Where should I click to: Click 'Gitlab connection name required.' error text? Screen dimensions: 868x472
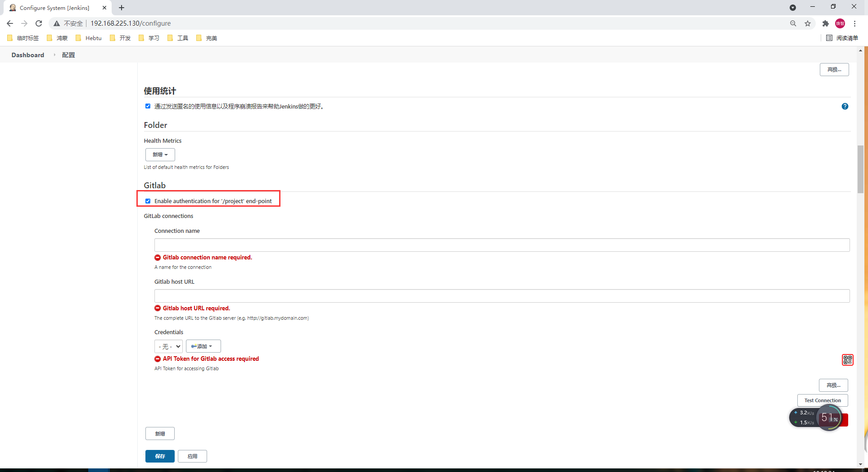tap(208, 258)
